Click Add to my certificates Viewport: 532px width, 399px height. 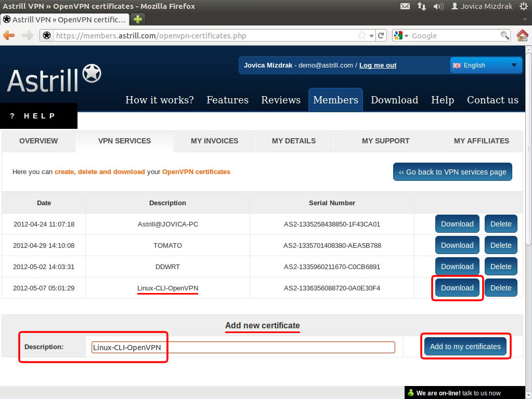[x=465, y=346]
